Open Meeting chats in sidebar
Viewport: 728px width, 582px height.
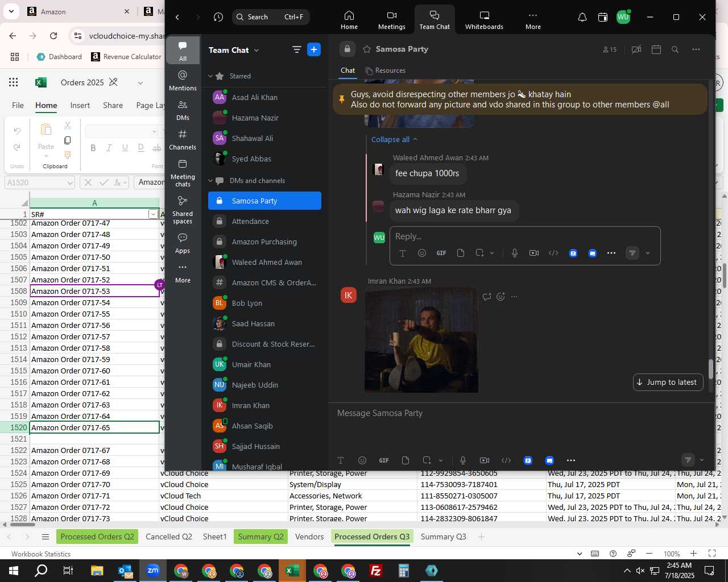click(x=183, y=172)
